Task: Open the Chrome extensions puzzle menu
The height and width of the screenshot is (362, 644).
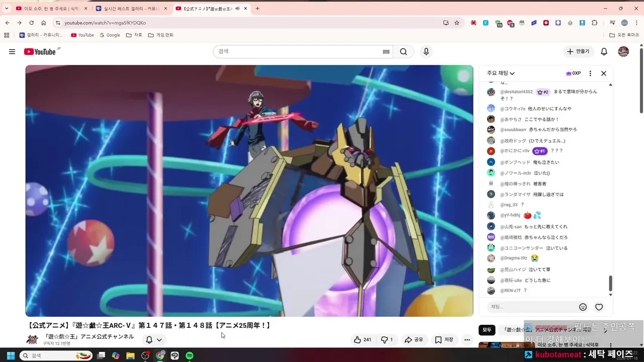Action: 595,23
